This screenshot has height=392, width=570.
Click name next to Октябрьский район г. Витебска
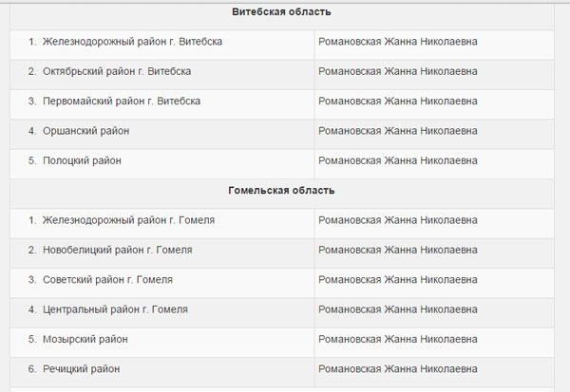(398, 71)
